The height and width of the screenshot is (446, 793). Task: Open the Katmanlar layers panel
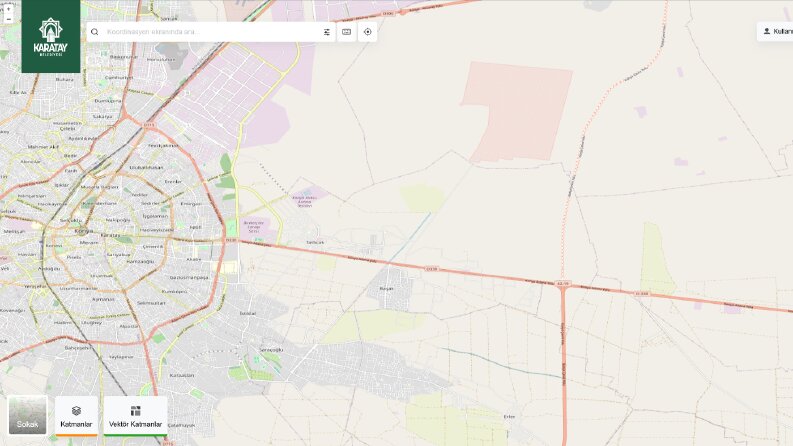[x=76, y=416]
